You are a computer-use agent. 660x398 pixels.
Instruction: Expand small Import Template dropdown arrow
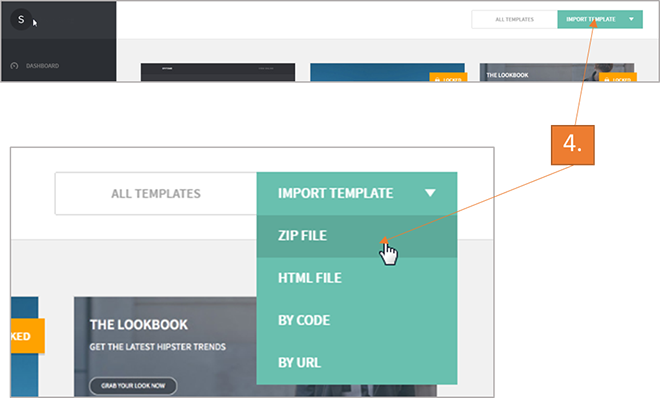631,19
